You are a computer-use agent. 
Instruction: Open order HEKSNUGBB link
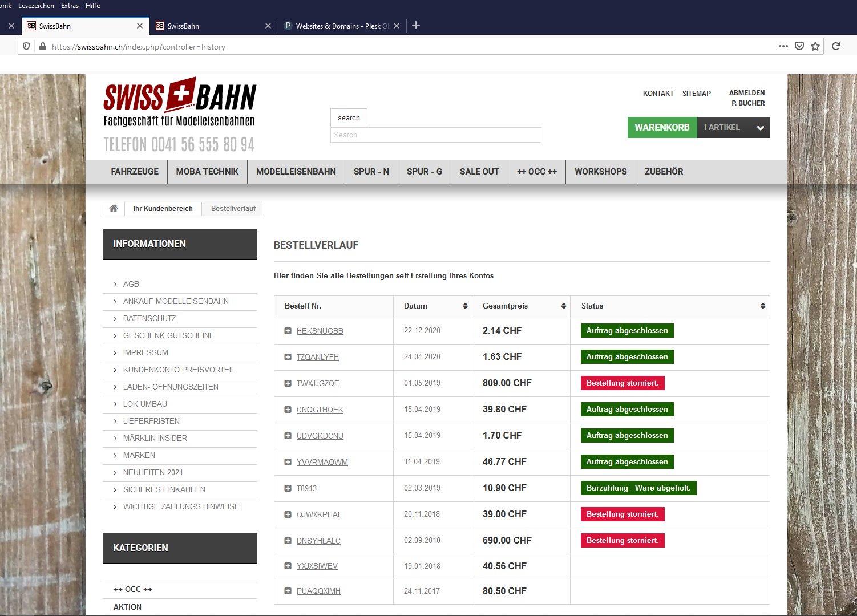pyautogui.click(x=320, y=331)
